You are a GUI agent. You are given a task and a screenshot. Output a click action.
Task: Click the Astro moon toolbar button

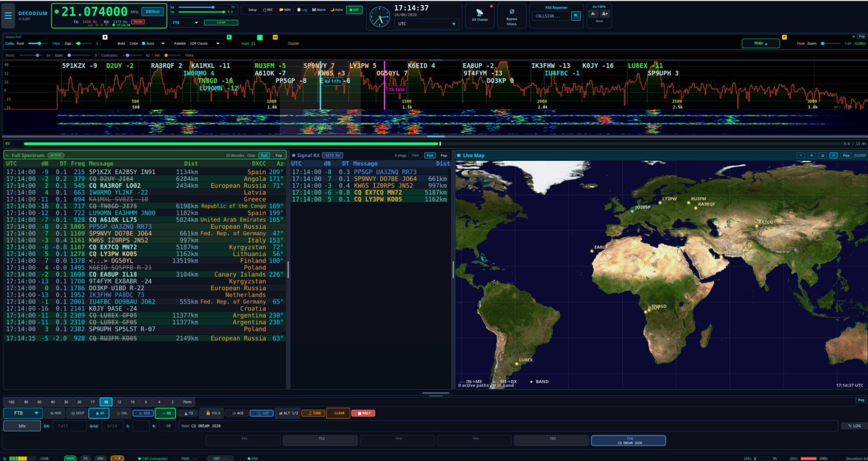point(336,10)
